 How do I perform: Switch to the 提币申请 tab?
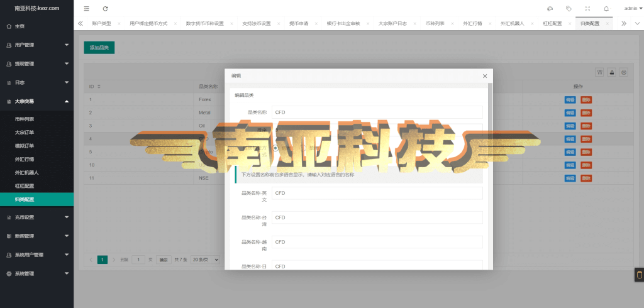pyautogui.click(x=299, y=24)
